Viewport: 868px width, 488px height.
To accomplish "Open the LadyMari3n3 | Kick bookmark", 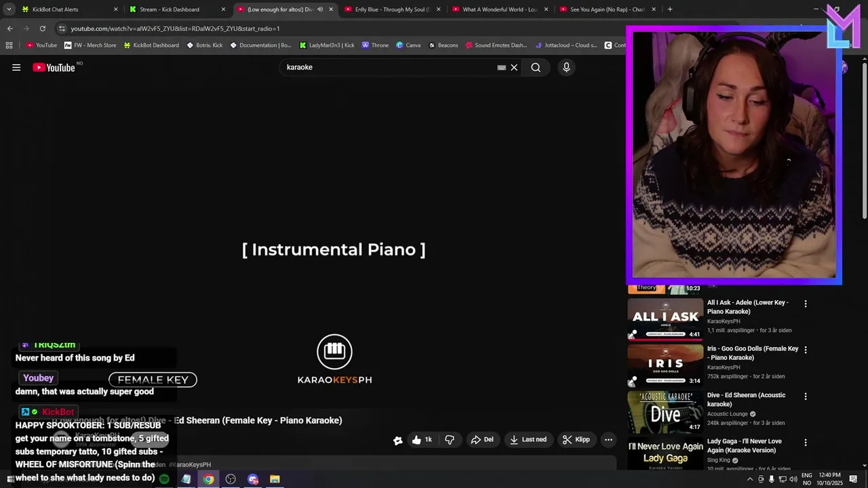I will coord(327,45).
